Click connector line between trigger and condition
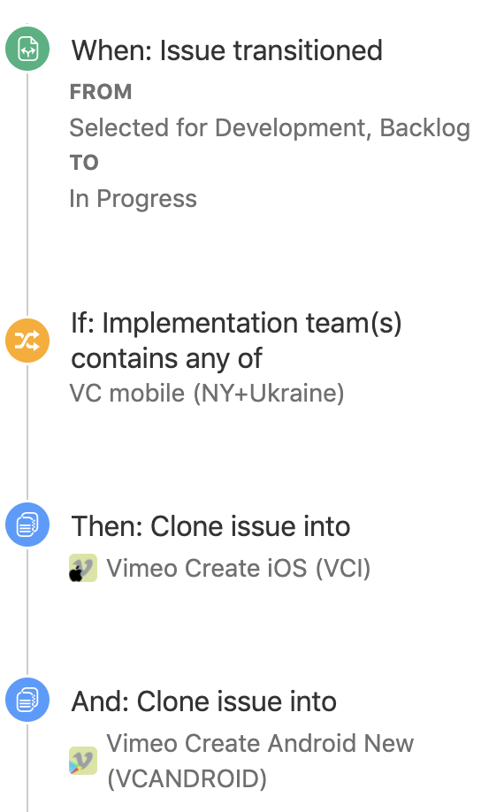The image size is (504, 812). coord(27,195)
